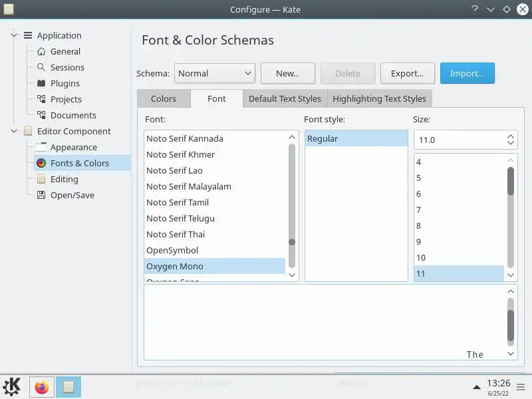Click the Application list icon
The image size is (532, 399).
pyautogui.click(x=28, y=35)
